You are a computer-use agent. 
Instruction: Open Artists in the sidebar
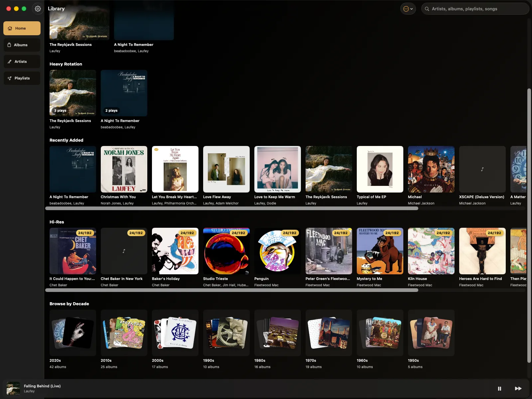click(x=22, y=62)
